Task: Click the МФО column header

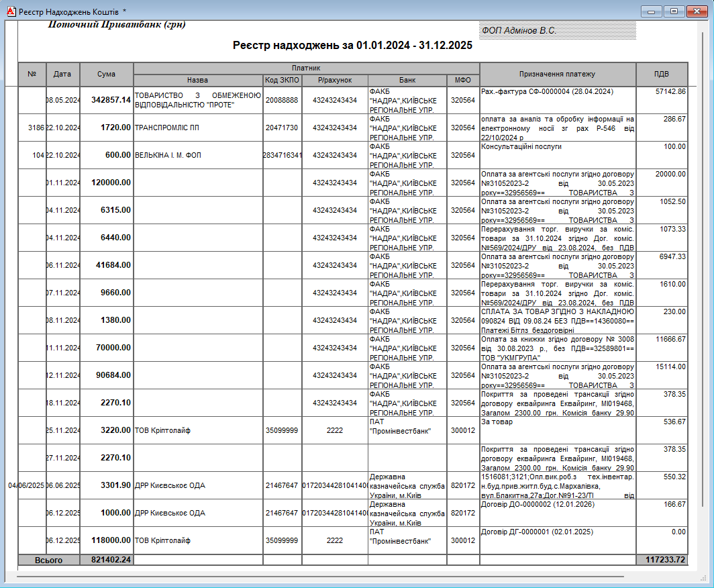Action: coord(462,80)
